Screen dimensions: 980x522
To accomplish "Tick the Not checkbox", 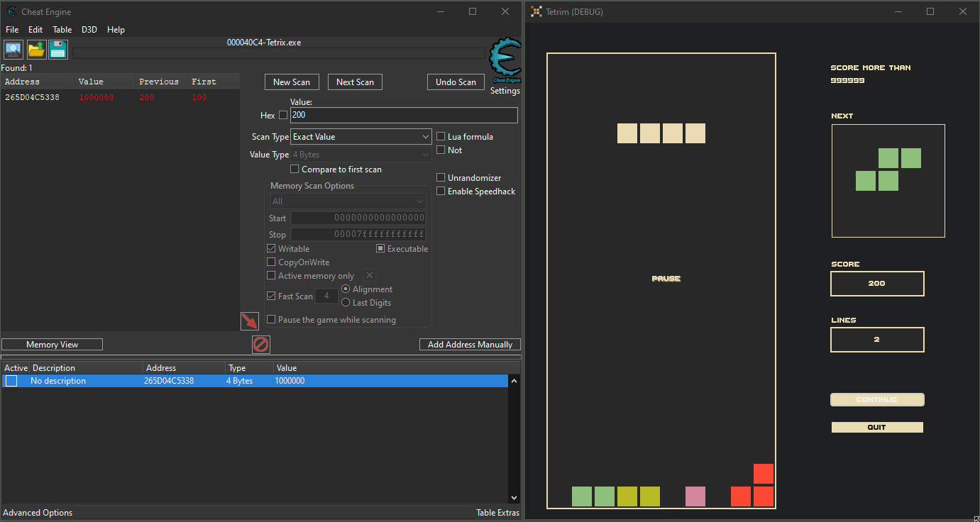I will click(x=441, y=150).
